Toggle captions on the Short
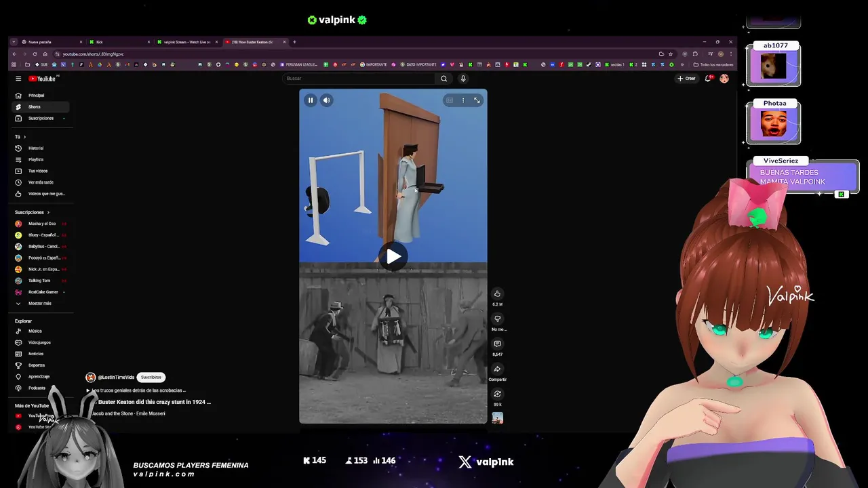Screen dimensions: 868x488 coord(450,100)
